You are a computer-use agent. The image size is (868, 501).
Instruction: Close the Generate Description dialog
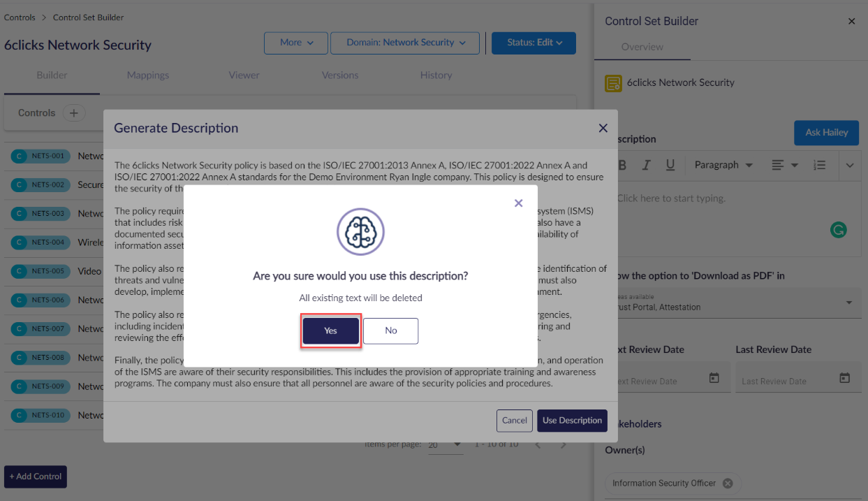point(603,128)
